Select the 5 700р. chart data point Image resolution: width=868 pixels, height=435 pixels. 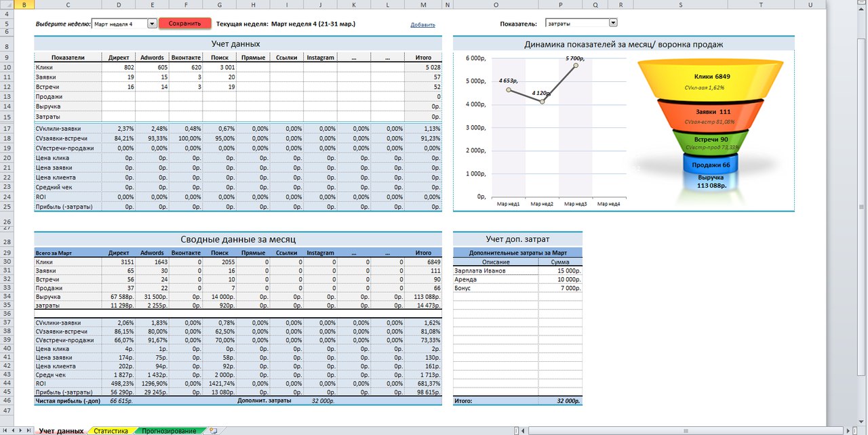(x=576, y=65)
